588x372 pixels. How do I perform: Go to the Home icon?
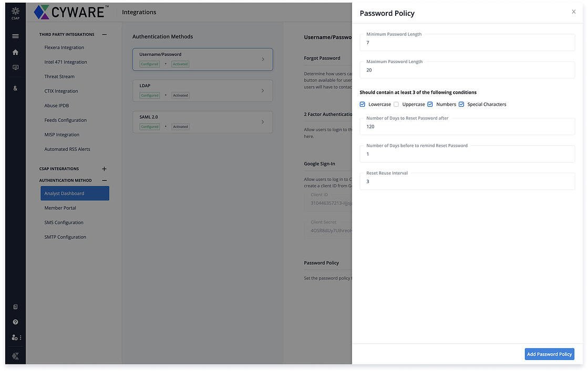pyautogui.click(x=15, y=52)
